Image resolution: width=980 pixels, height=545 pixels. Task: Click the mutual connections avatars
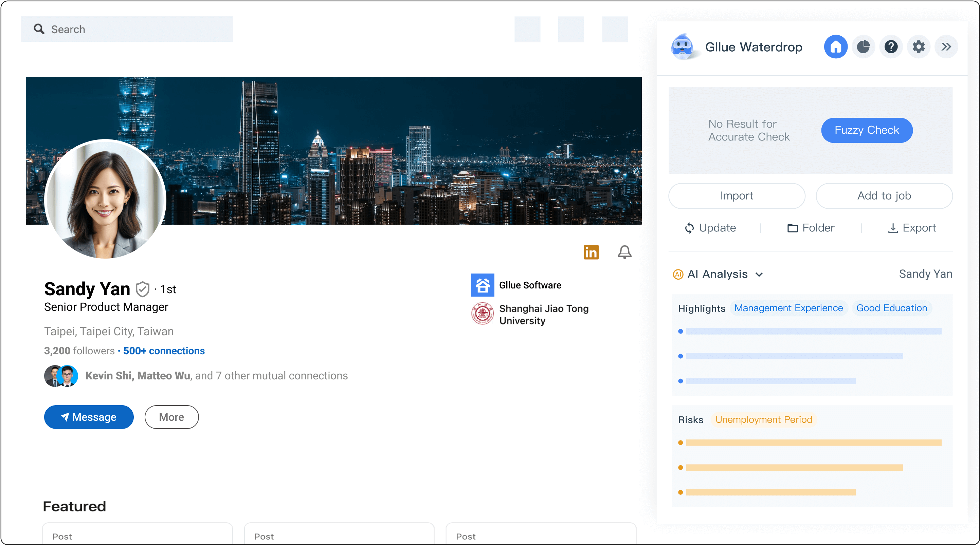point(61,376)
